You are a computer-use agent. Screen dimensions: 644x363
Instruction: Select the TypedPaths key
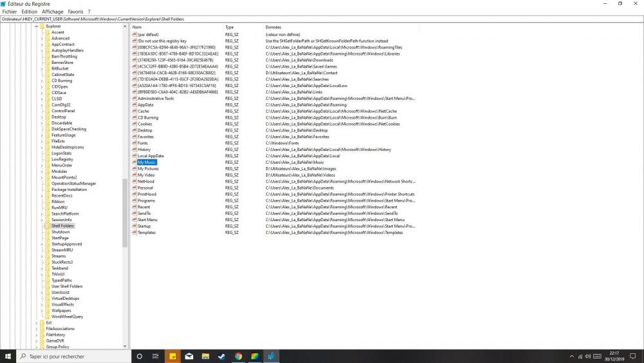click(x=61, y=280)
